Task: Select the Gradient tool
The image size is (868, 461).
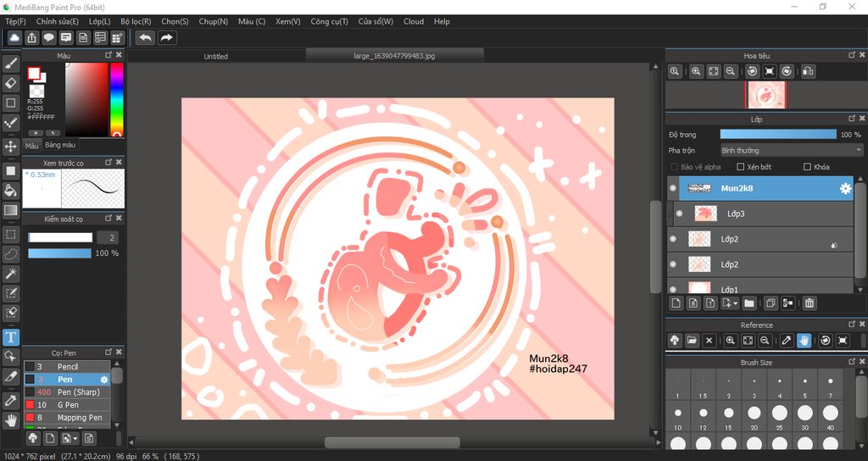Action: (10, 210)
